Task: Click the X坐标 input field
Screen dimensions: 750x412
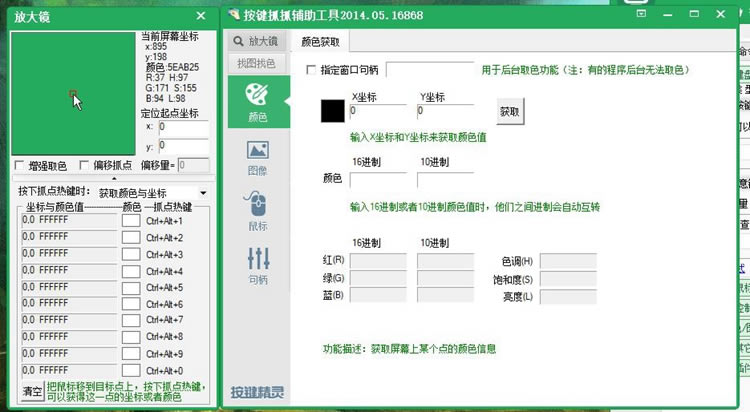Action: tap(379, 111)
